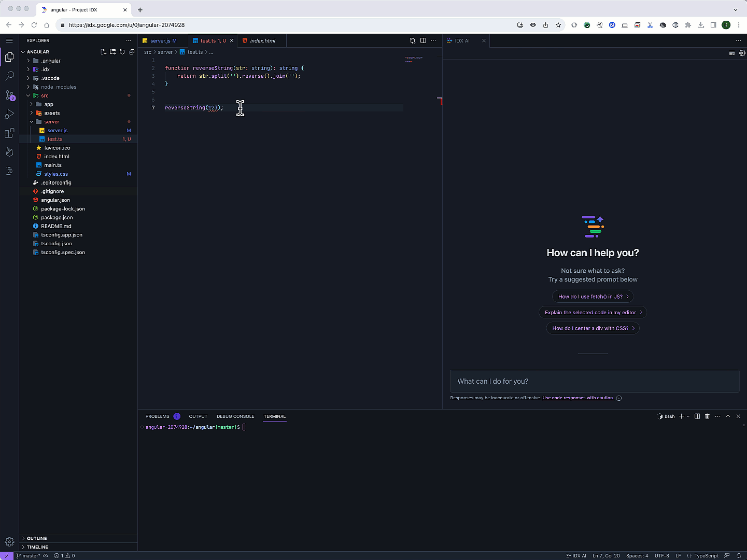Reload the browser page
747x560 pixels.
coord(34,25)
